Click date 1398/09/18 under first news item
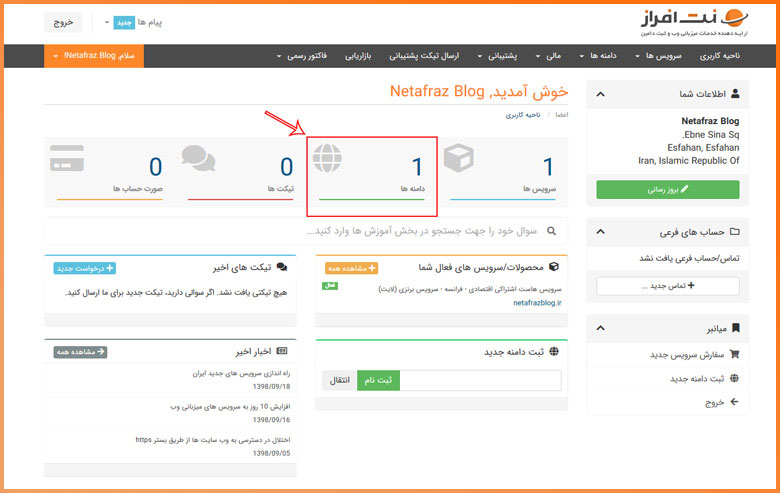The image size is (780, 493). click(x=271, y=387)
